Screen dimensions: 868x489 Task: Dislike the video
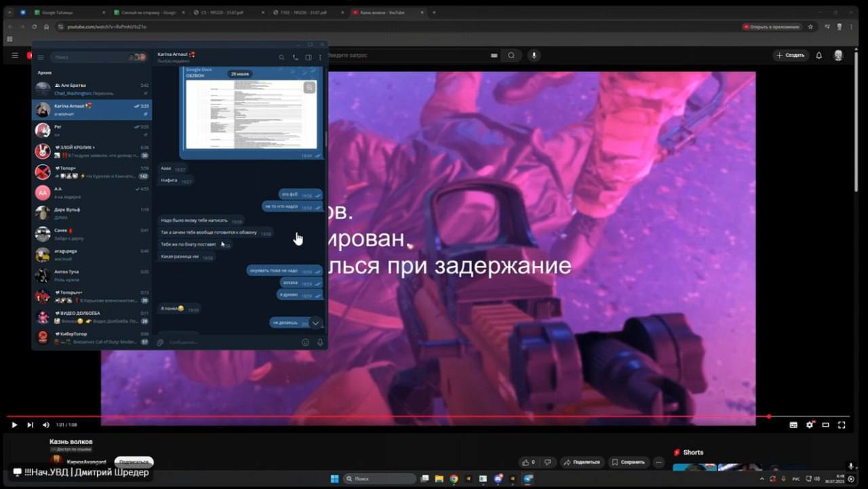coord(548,462)
